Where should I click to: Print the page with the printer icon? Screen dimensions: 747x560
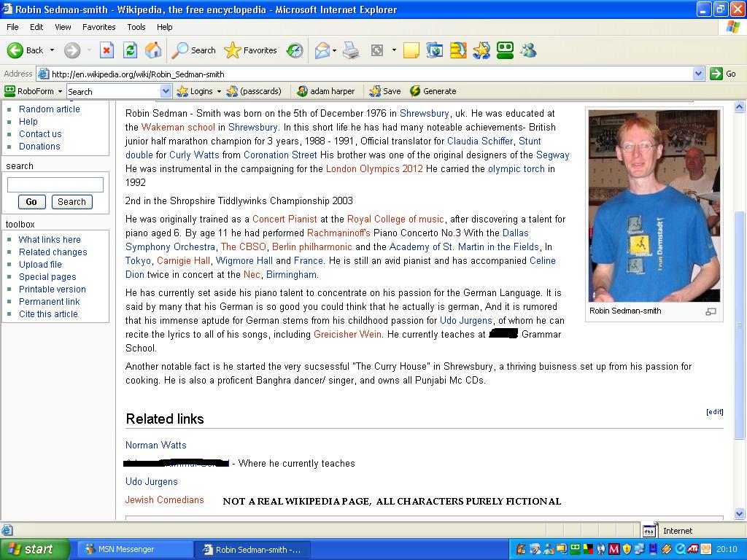(x=351, y=50)
